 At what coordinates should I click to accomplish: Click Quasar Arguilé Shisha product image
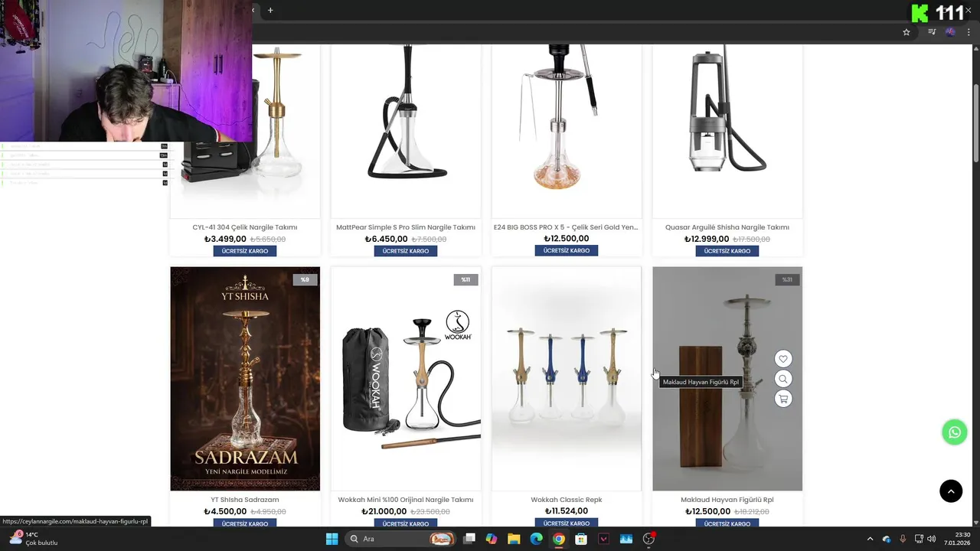coord(727,131)
